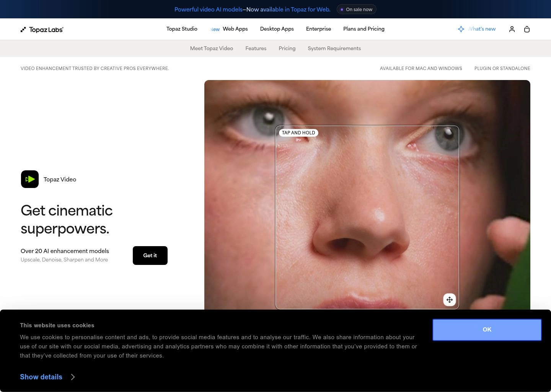
Task: Open the Topaz Labs logo home link
Action: coord(42,29)
